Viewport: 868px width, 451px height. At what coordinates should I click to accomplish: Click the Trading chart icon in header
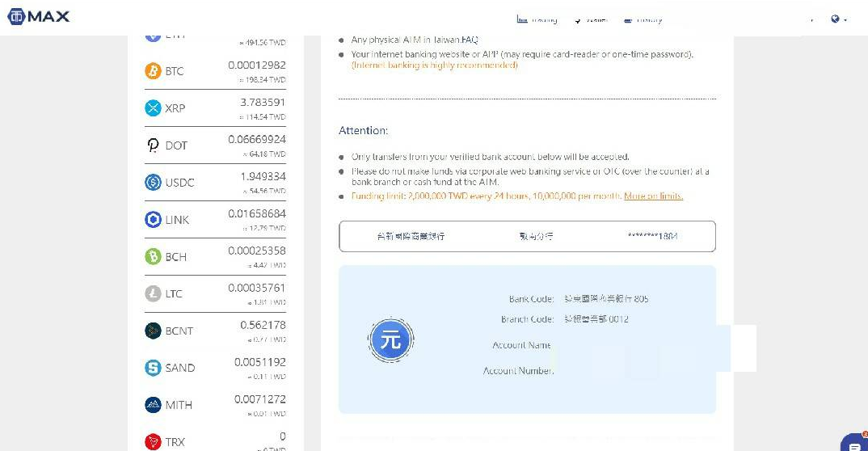pyautogui.click(x=522, y=19)
